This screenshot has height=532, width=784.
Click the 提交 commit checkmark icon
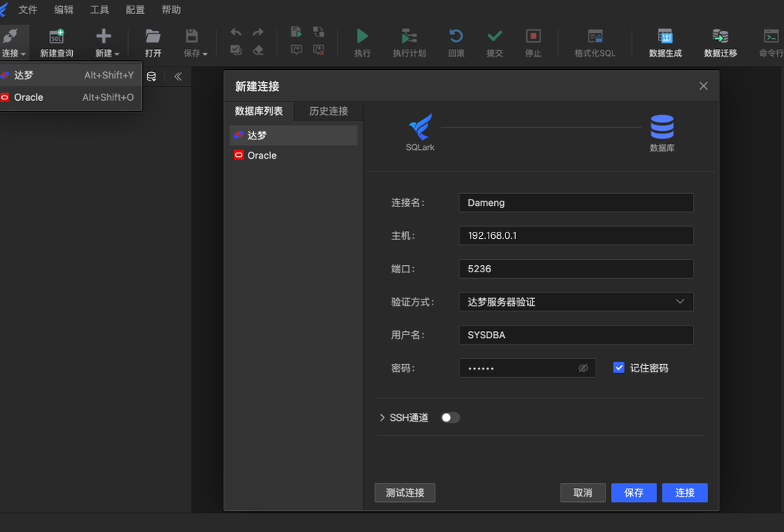click(x=494, y=36)
